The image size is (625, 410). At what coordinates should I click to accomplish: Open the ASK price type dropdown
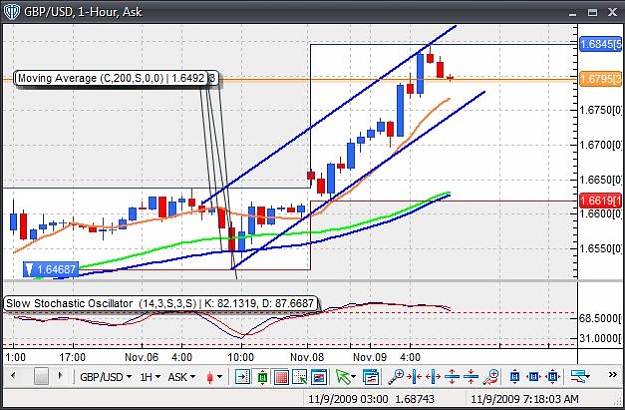[182, 377]
